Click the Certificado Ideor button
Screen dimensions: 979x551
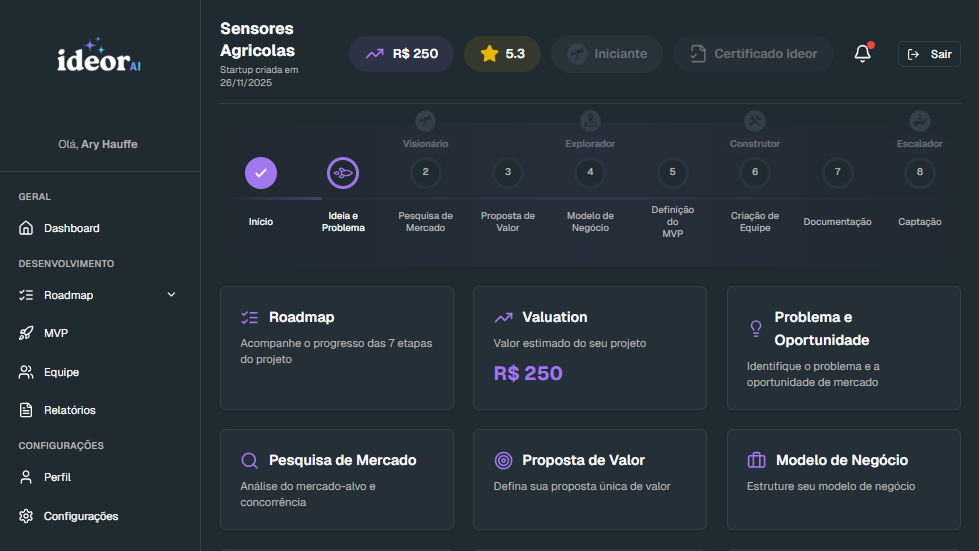click(x=754, y=54)
